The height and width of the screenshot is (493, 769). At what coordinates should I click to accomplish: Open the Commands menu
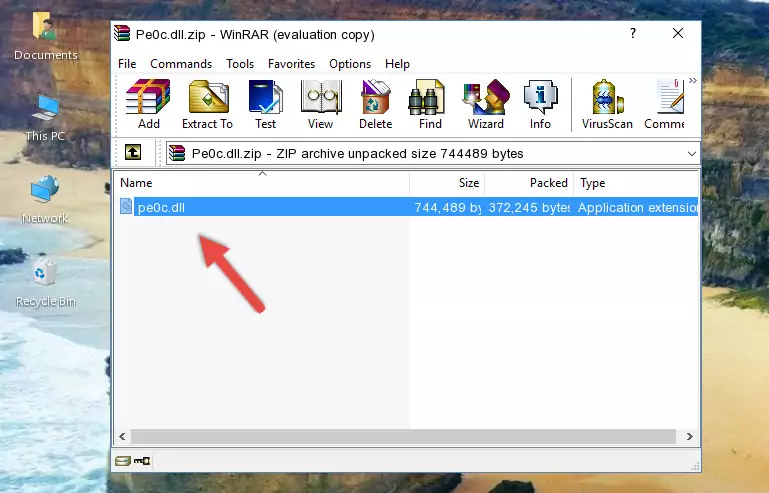pos(181,64)
